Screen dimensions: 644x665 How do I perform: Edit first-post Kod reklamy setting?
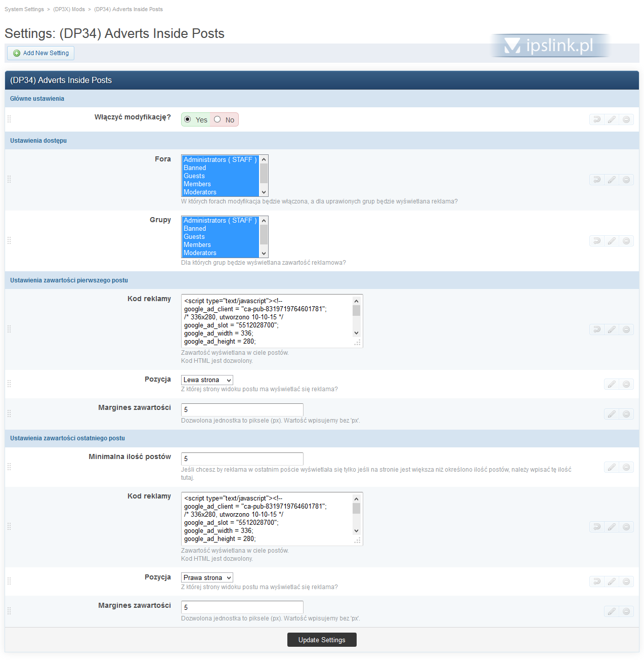612,329
